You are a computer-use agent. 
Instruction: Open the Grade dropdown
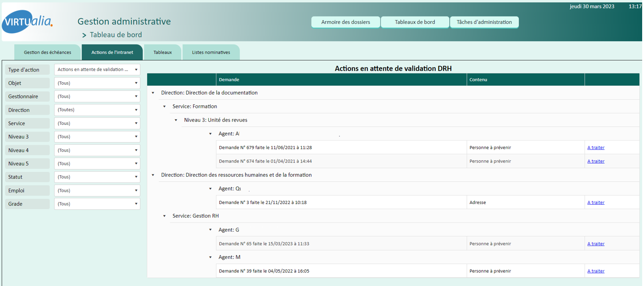tap(97, 204)
